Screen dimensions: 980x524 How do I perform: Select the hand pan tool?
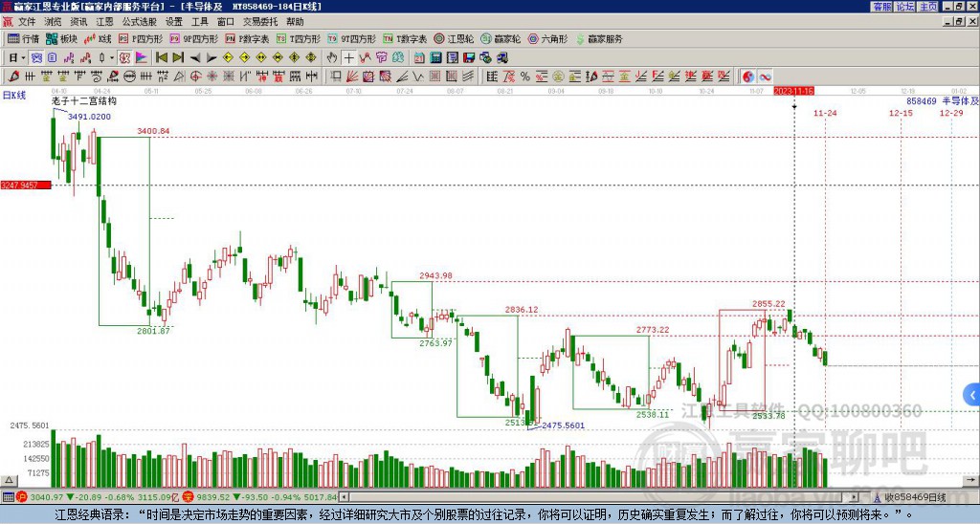pyautogui.click(x=332, y=58)
